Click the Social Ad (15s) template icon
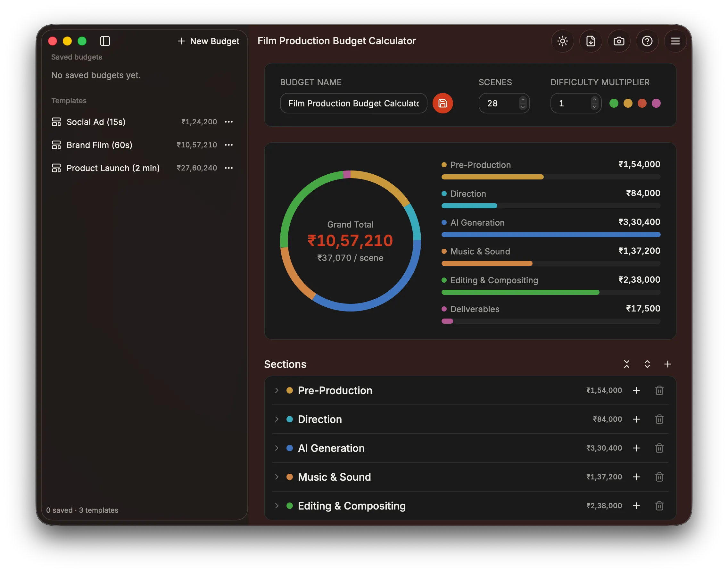Image resolution: width=728 pixels, height=573 pixels. click(x=56, y=122)
